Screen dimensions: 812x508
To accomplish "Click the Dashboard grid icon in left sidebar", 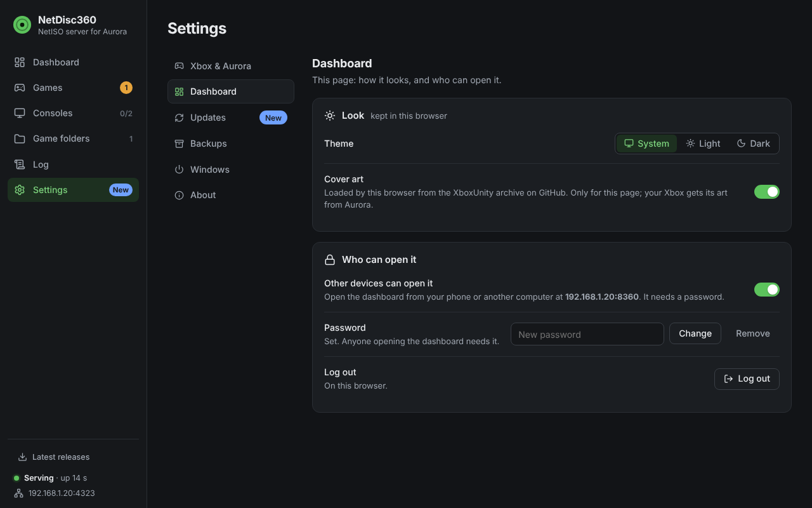I will (x=20, y=62).
